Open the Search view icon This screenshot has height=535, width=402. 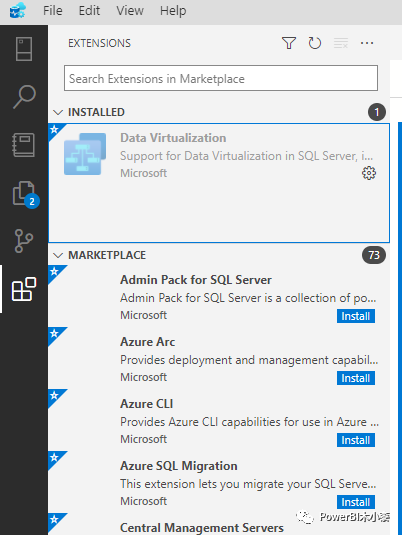[24, 97]
